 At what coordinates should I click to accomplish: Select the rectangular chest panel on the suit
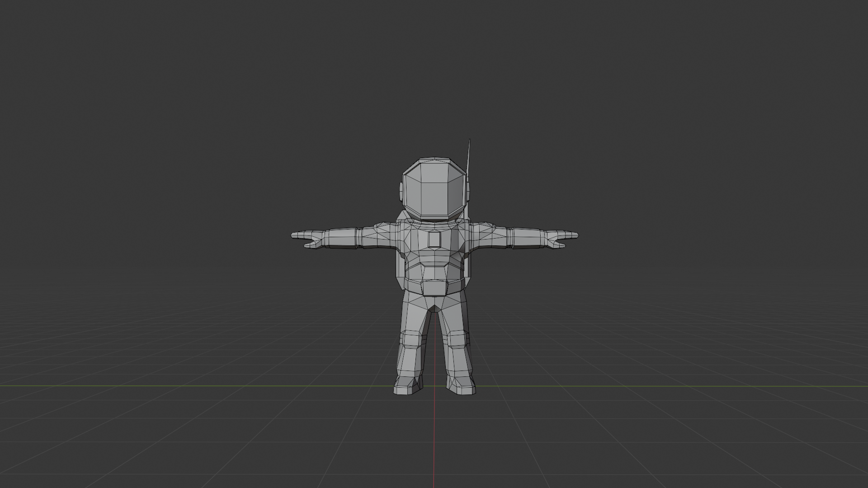434,239
